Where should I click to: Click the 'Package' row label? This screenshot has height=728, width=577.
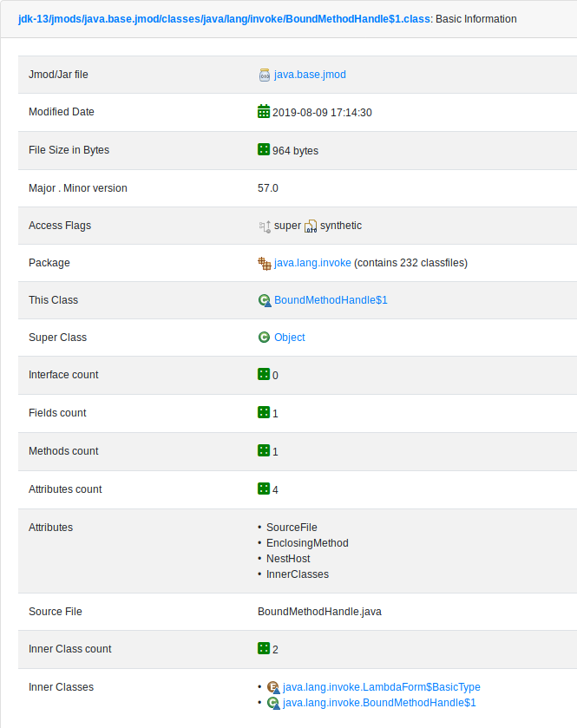(49, 263)
